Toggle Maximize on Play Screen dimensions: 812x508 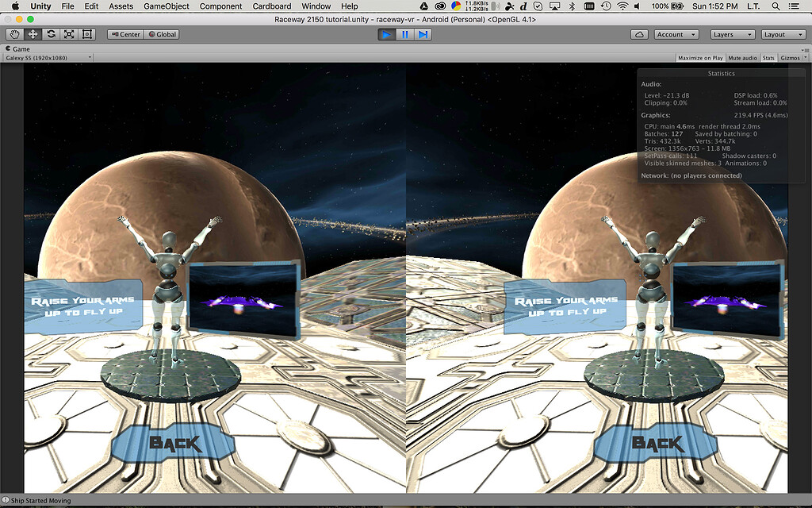(x=702, y=57)
